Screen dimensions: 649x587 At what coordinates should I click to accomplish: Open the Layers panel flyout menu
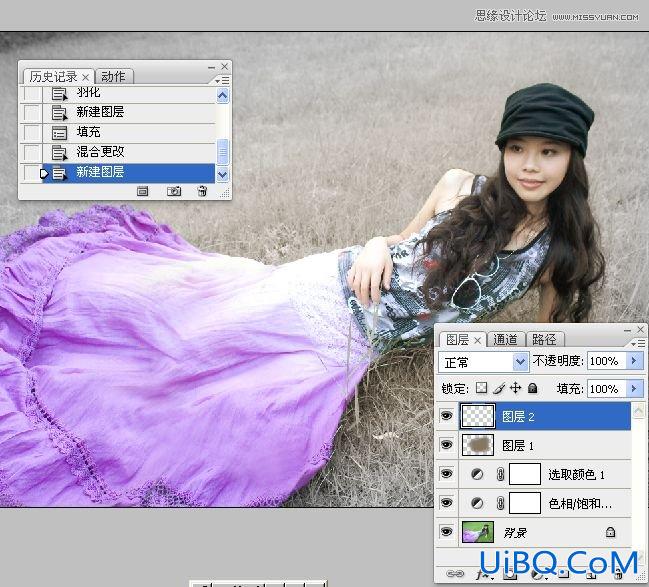coord(638,343)
